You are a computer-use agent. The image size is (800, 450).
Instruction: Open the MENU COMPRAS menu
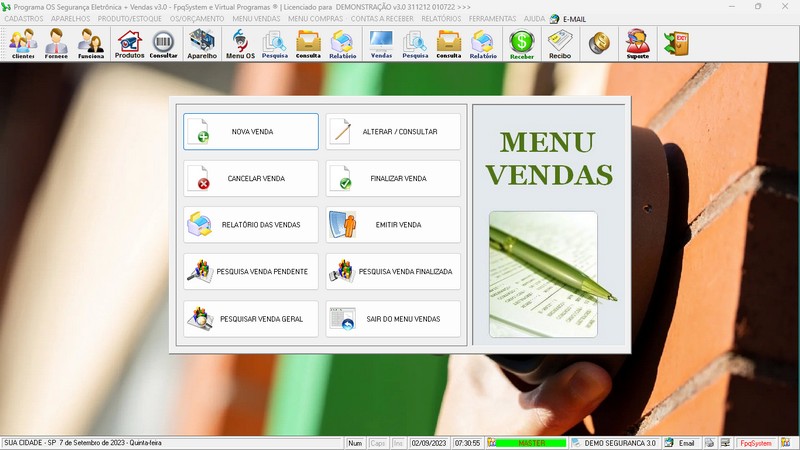click(x=315, y=19)
